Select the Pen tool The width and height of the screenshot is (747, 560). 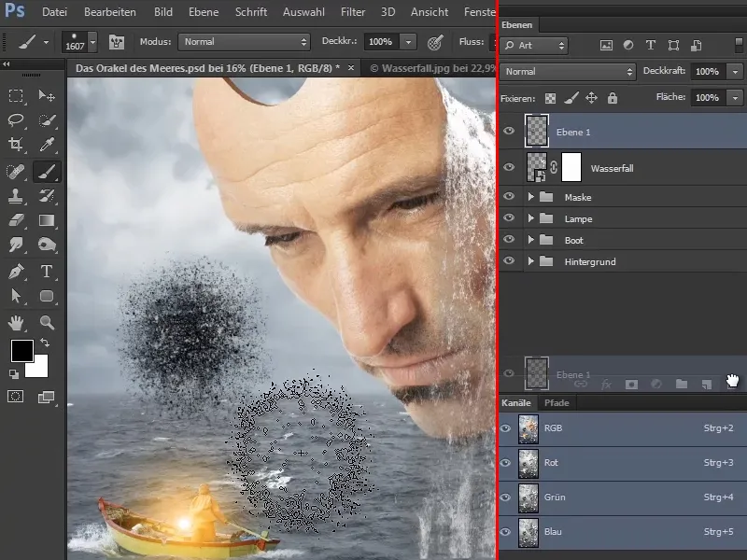tap(16, 272)
